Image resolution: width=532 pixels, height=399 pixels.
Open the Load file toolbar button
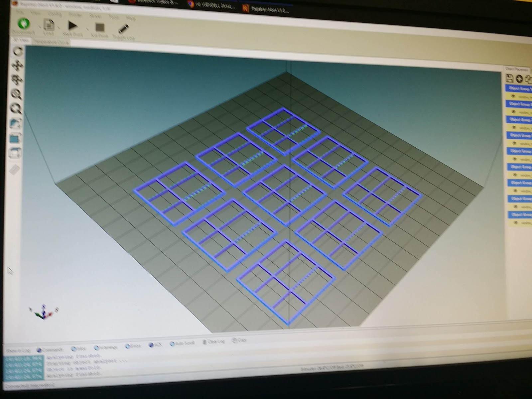(x=49, y=26)
